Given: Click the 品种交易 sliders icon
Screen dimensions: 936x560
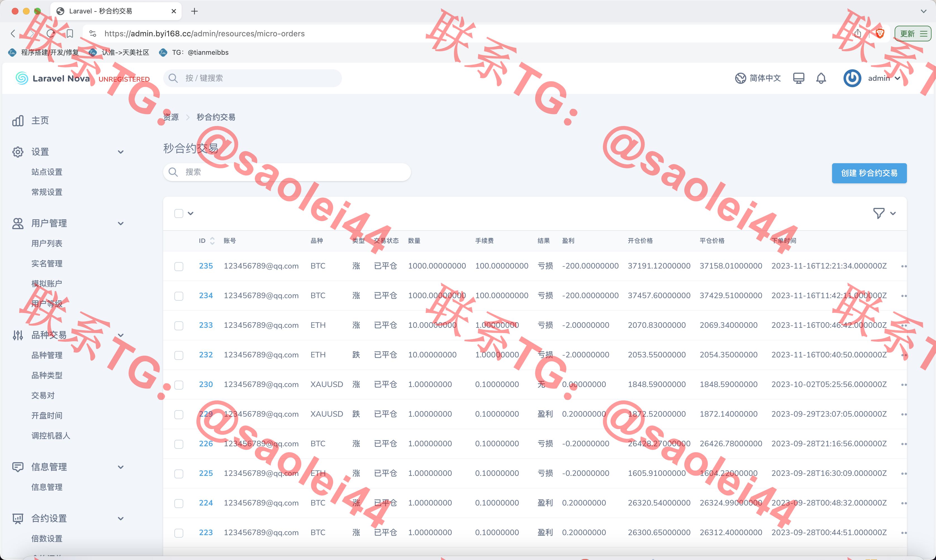Looking at the screenshot, I should coord(18,335).
